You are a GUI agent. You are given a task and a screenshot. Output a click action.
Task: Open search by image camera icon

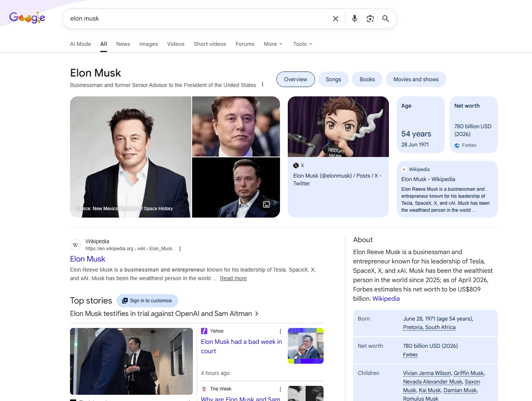point(370,19)
